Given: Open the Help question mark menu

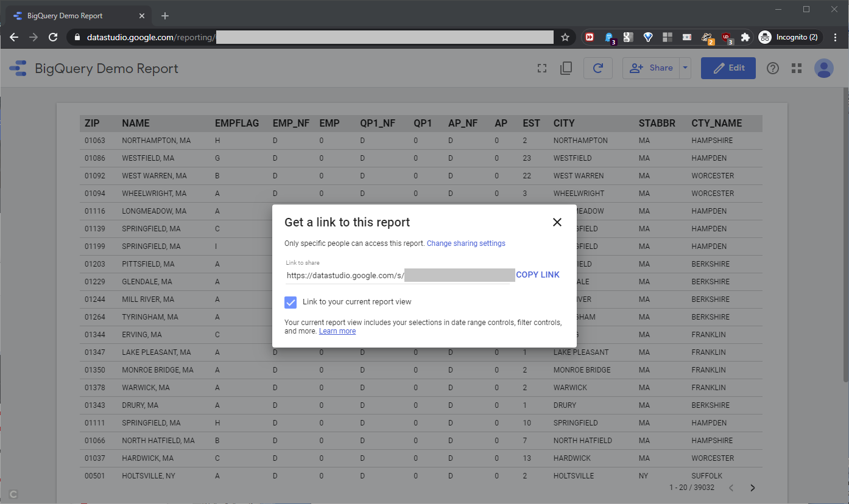Looking at the screenshot, I should click(773, 68).
